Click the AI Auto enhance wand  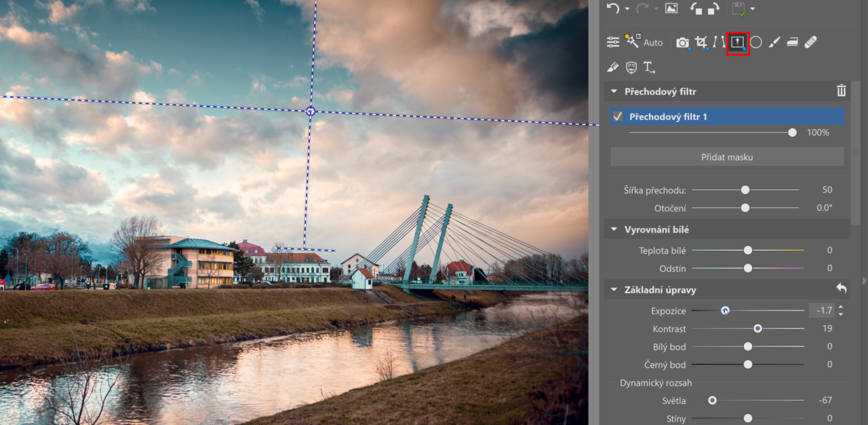click(x=633, y=42)
